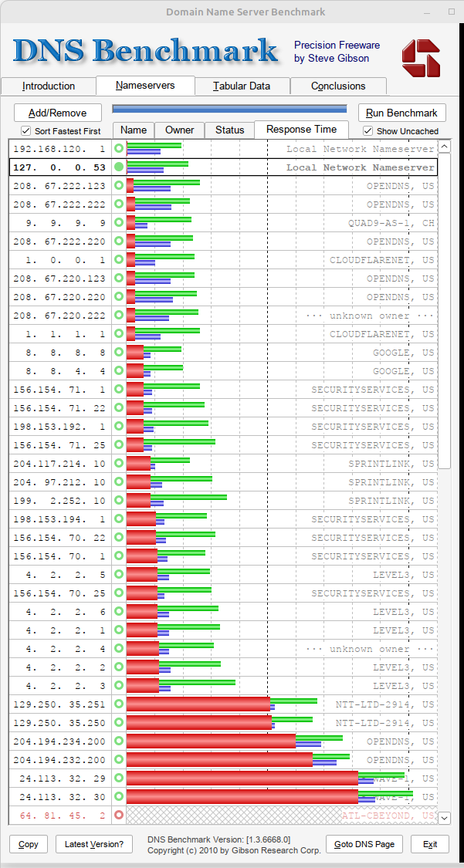Select the 4.2.2.6 address

pos(65,612)
